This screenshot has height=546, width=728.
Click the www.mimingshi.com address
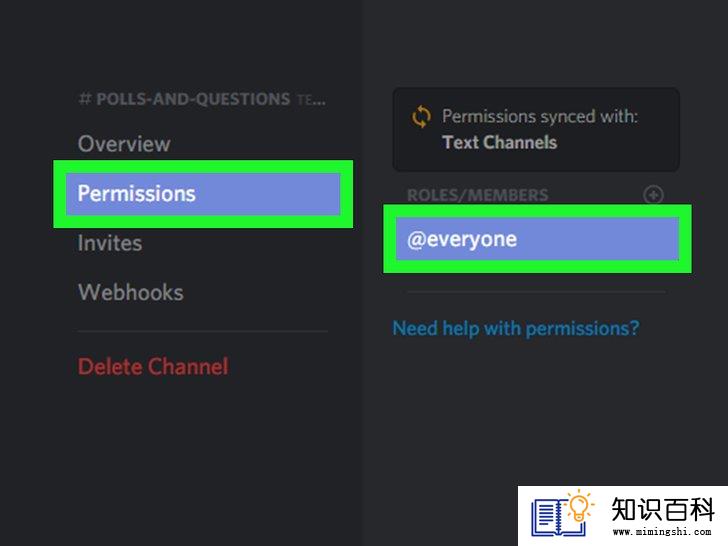(x=662, y=531)
